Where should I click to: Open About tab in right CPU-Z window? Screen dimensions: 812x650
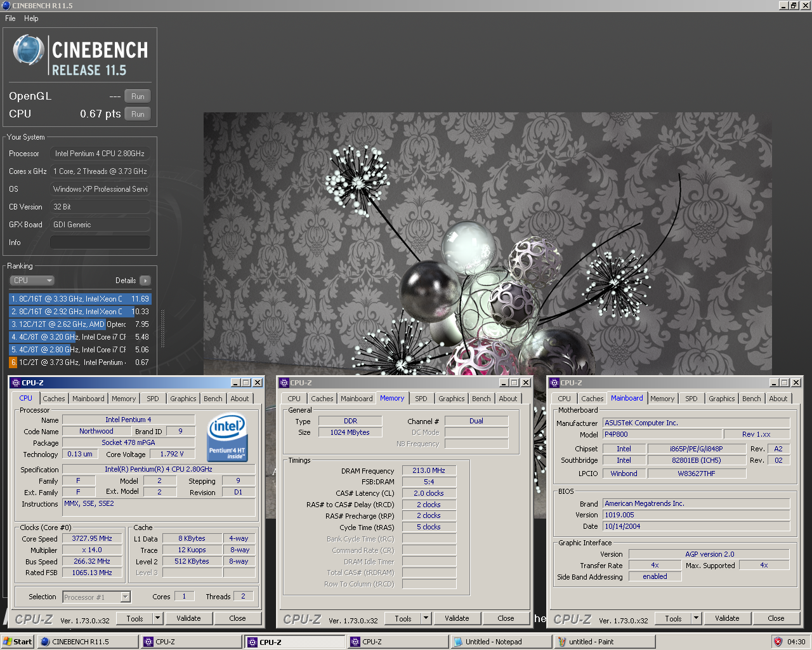778,399
